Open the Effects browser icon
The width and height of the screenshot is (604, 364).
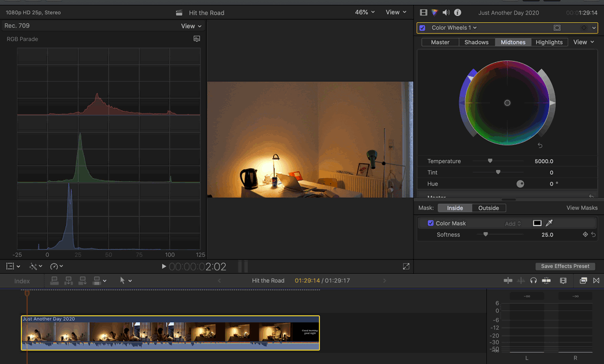click(x=583, y=280)
